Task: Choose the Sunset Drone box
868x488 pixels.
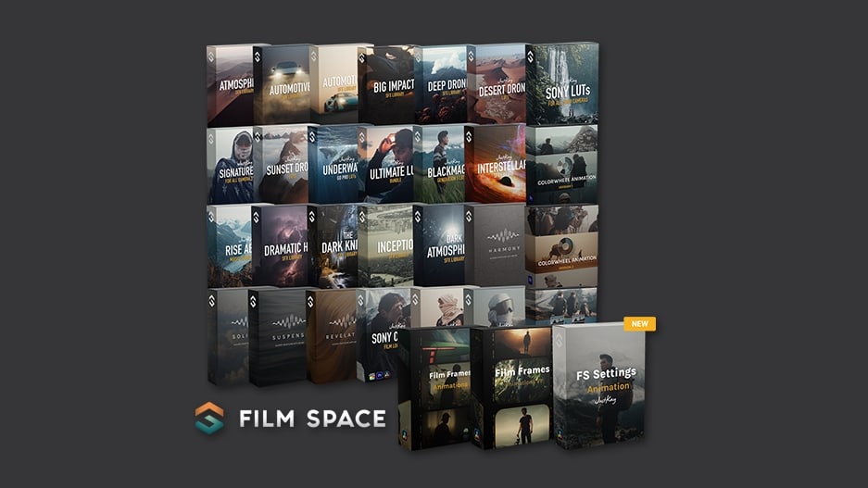Action: click(283, 165)
